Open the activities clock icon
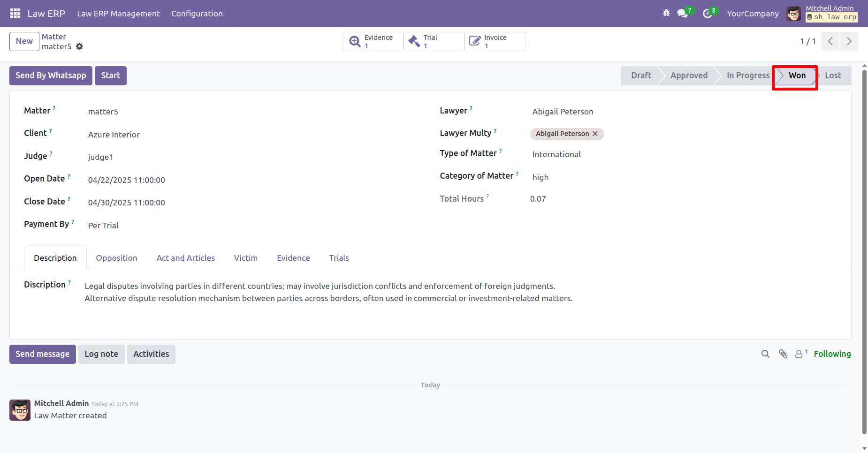This screenshot has width=868, height=453. pyautogui.click(x=708, y=14)
